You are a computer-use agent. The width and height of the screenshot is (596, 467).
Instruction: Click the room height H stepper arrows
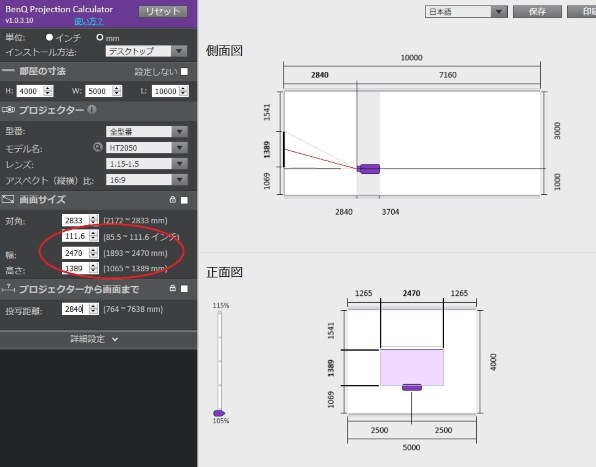48,91
